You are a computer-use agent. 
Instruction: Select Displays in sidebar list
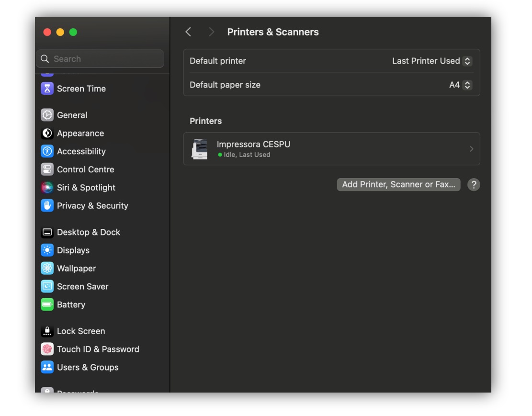pyautogui.click(x=73, y=250)
